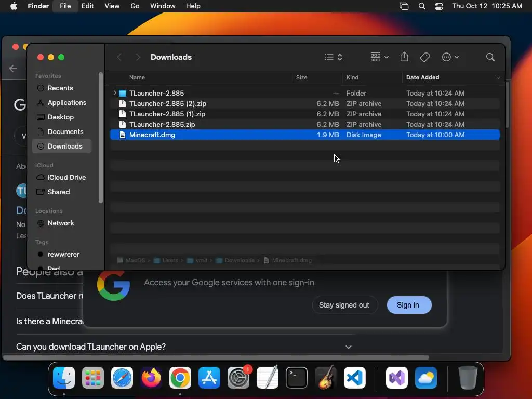
Task: Open the Trash in the Dock
Action: pos(468,378)
